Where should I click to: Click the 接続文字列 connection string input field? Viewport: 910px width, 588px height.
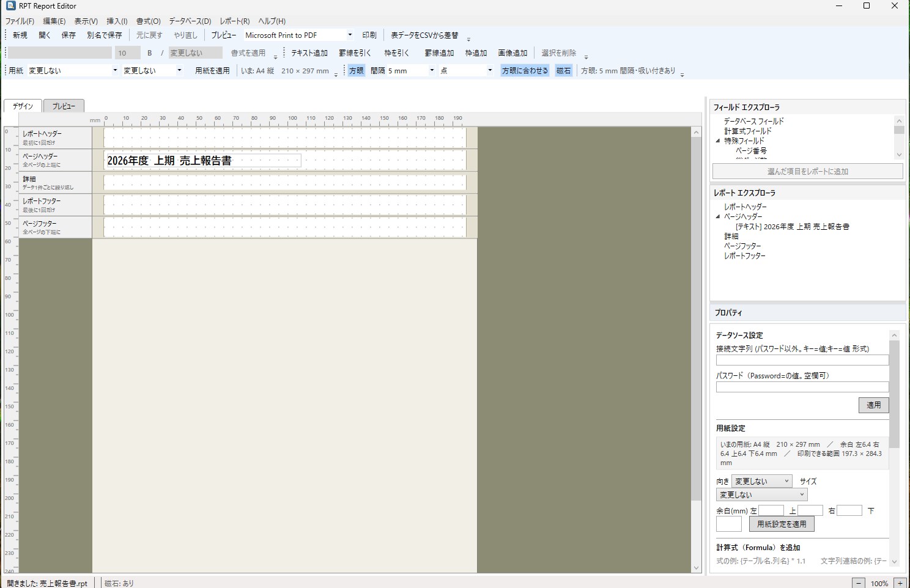pyautogui.click(x=802, y=361)
